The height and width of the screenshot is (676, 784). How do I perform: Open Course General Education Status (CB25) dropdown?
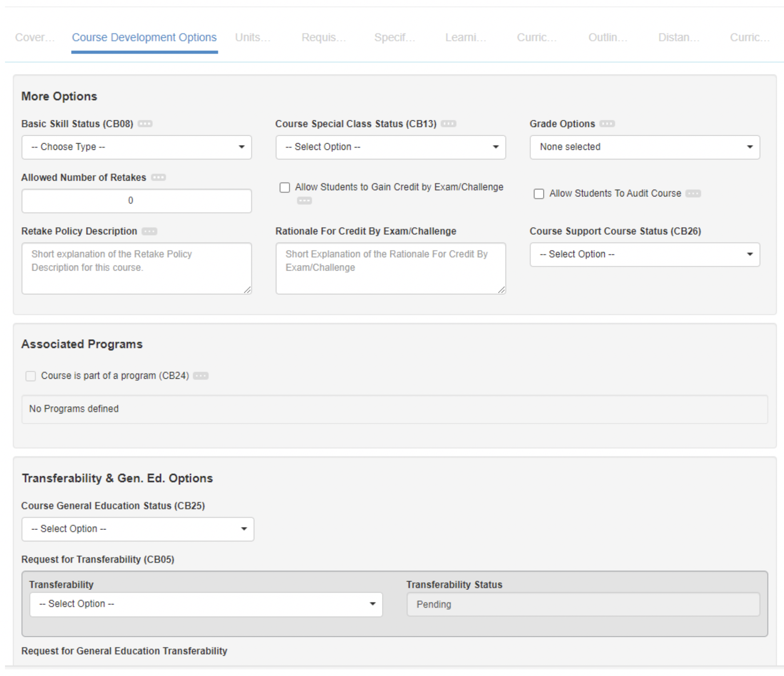(138, 529)
